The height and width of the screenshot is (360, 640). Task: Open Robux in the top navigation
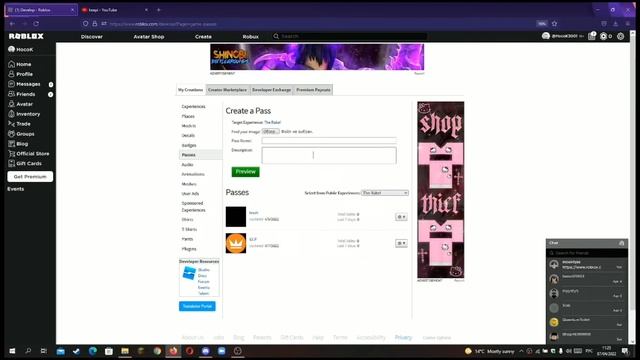(x=251, y=37)
